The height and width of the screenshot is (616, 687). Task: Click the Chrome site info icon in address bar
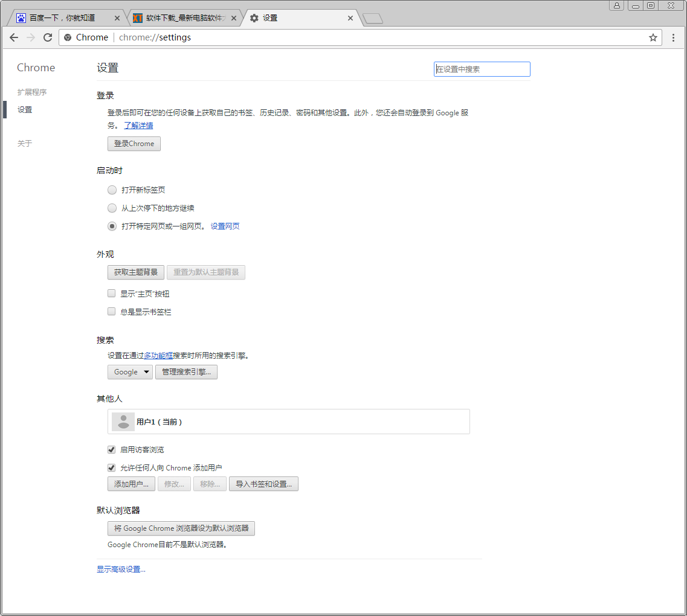click(68, 37)
